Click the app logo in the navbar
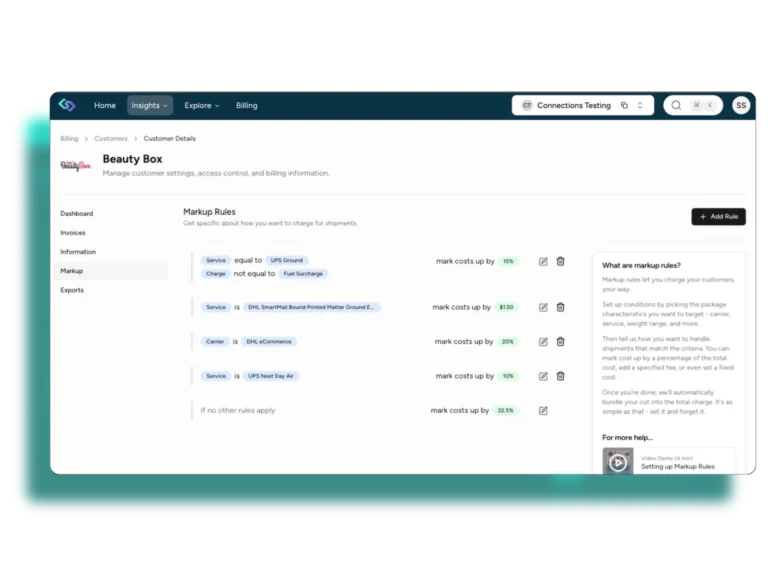The height and width of the screenshot is (576, 768). pyautogui.click(x=67, y=105)
